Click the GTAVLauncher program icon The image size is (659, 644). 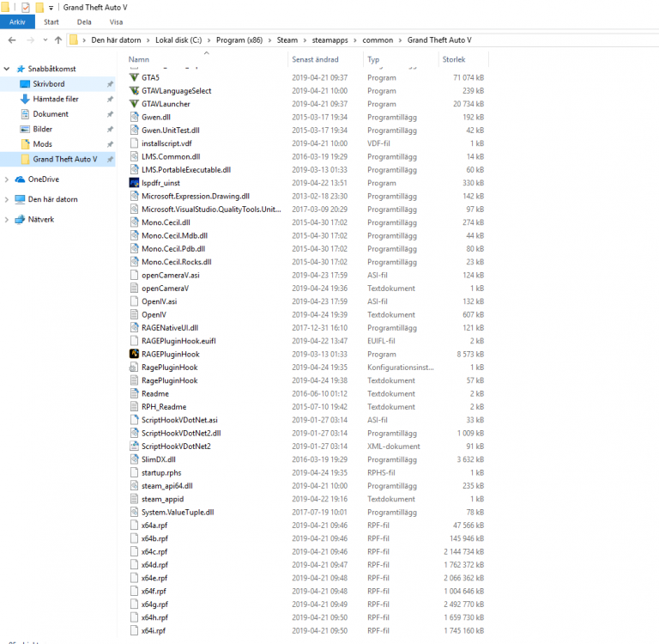134,104
